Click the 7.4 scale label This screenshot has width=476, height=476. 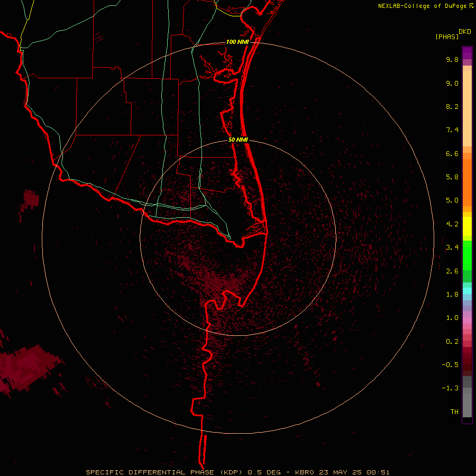(x=452, y=130)
